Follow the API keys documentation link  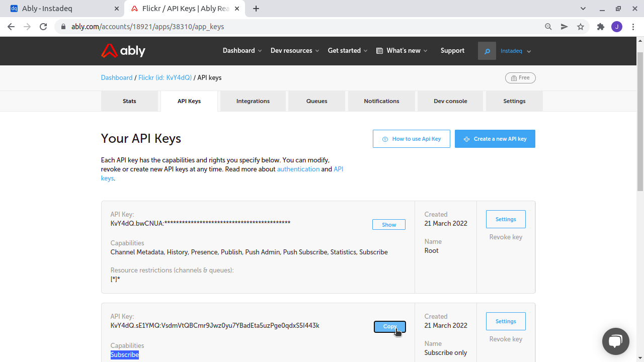click(339, 169)
